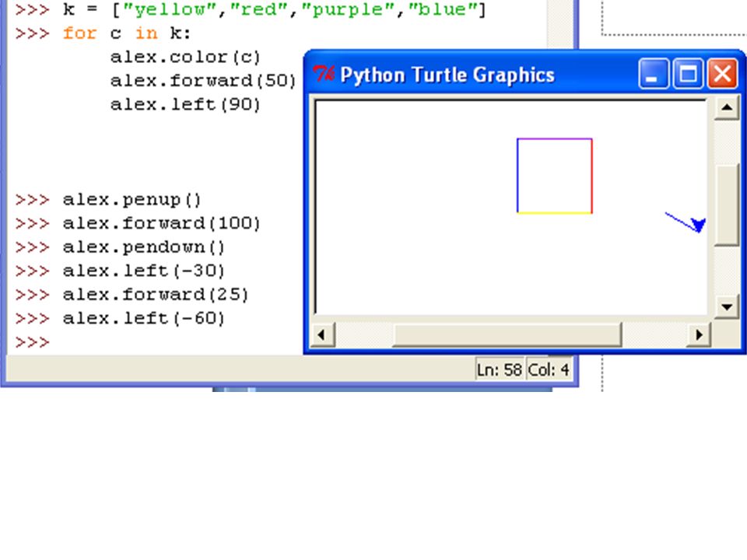747x560 pixels.
Task: Click the blue turtle arrow cursor on canvas
Action: pyautogui.click(x=699, y=225)
